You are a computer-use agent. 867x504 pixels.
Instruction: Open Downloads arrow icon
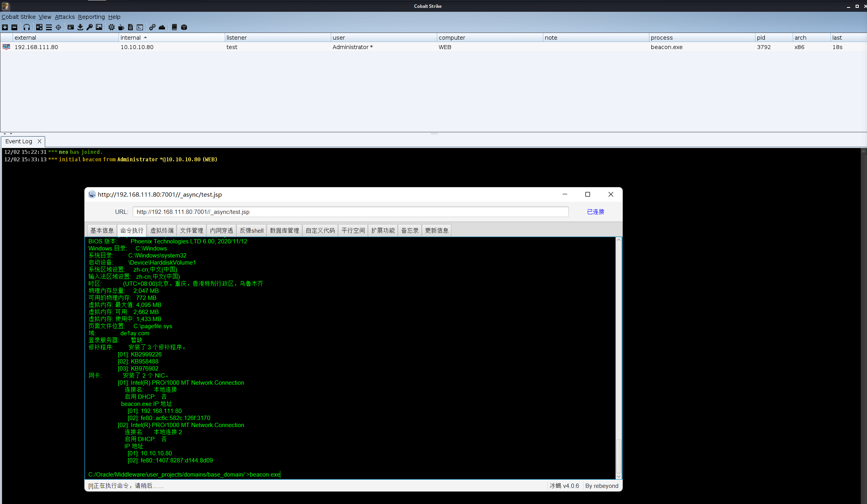[x=80, y=27]
